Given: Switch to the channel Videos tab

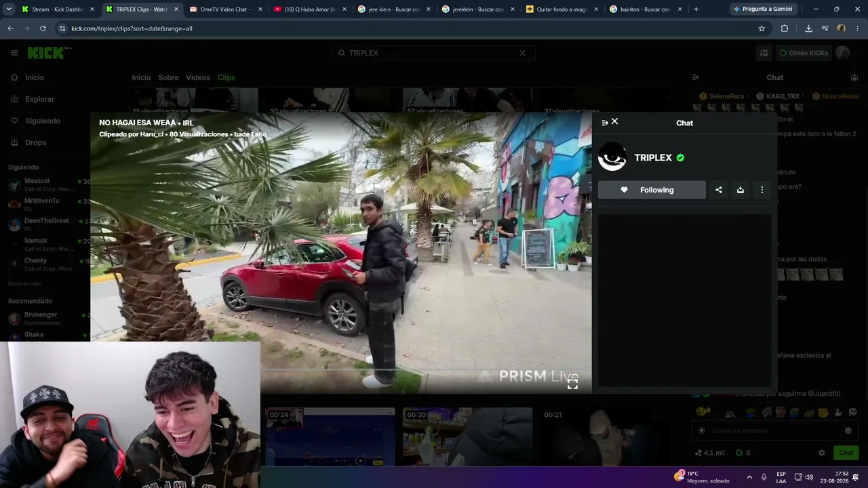Looking at the screenshot, I should (198, 77).
